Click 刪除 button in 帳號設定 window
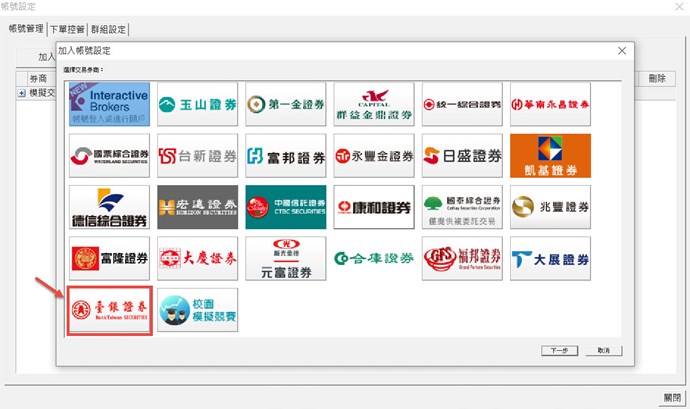The image size is (690, 409). click(657, 79)
